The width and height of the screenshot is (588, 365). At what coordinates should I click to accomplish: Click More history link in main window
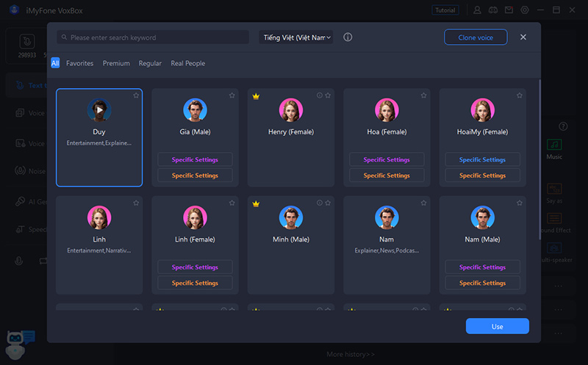point(351,354)
